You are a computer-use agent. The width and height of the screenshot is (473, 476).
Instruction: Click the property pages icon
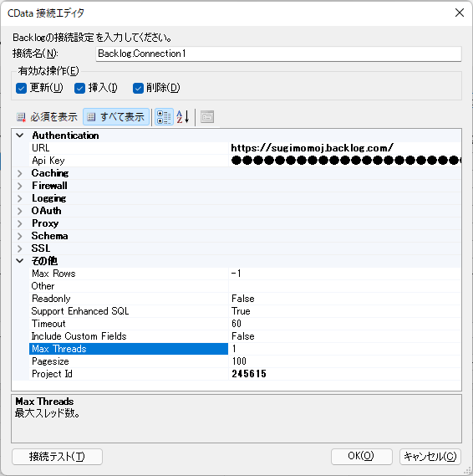point(207,117)
